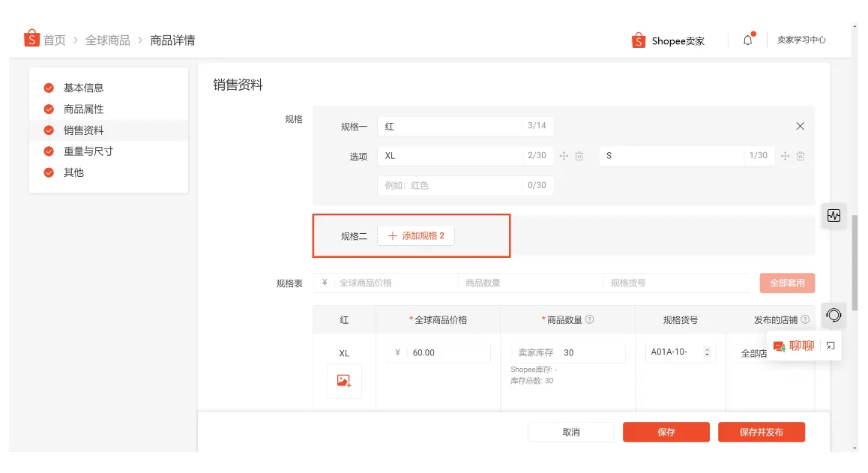Screen dimensions: 868x473
Task: Click the 保存并发布 button
Action: point(762,432)
